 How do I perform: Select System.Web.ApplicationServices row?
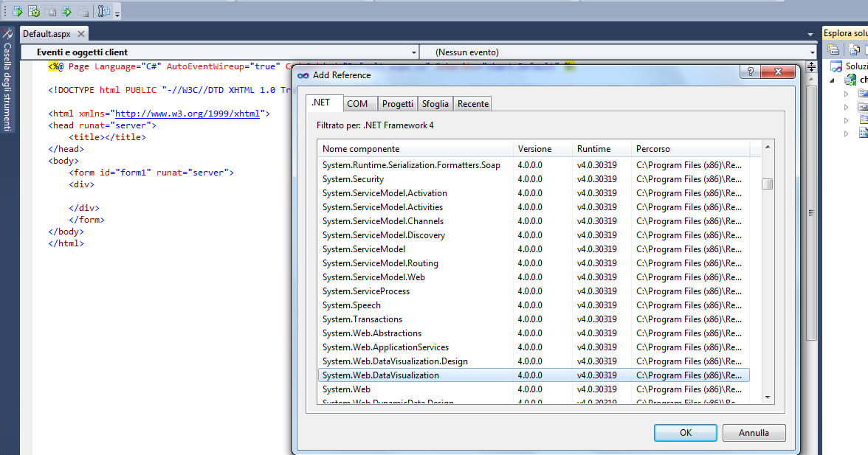point(534,347)
